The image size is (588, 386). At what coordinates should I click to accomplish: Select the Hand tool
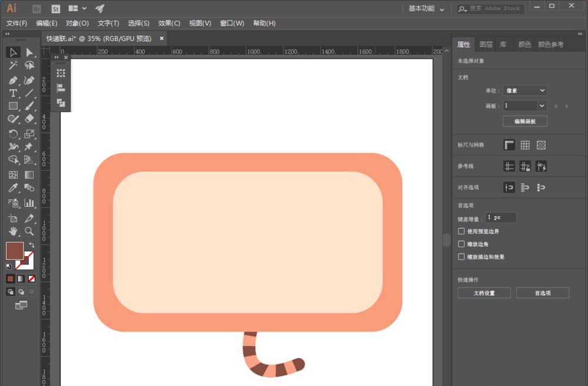tap(13, 231)
